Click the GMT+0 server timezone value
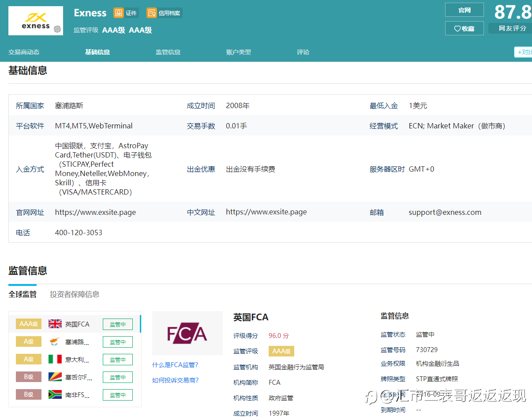 (421, 169)
